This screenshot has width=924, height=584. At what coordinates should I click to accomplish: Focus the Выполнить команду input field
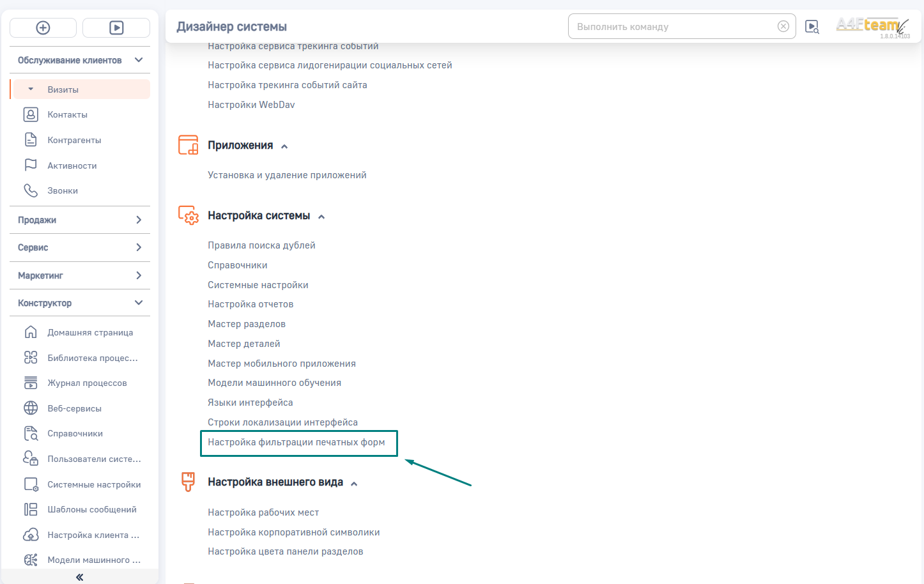click(x=671, y=27)
